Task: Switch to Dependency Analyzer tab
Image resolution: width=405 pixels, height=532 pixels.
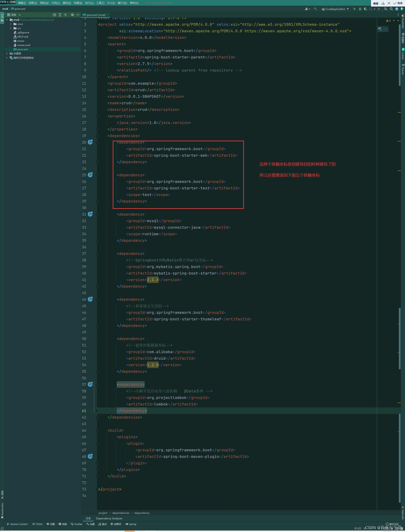Action: pos(109,518)
